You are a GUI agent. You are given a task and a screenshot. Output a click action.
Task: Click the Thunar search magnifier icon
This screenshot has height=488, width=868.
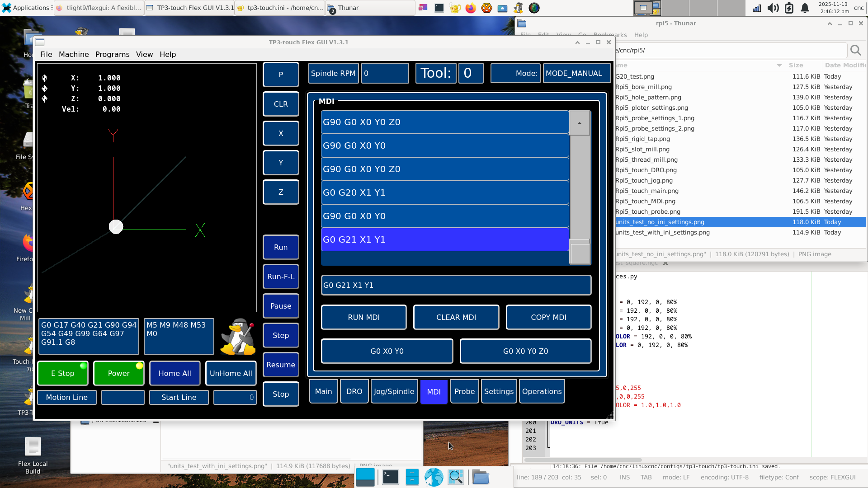(855, 50)
